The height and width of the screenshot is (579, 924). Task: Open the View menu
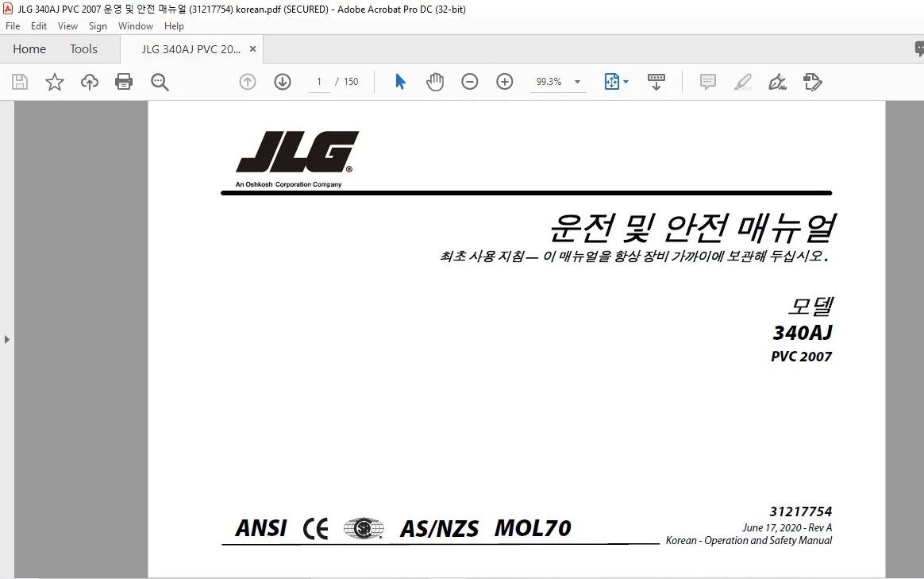[67, 26]
